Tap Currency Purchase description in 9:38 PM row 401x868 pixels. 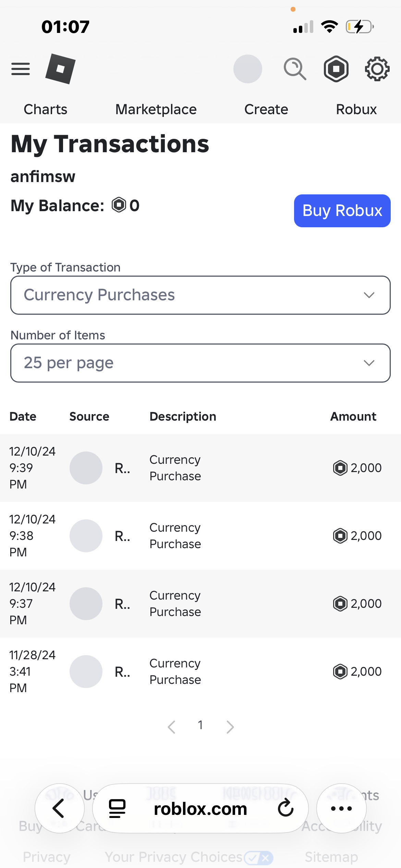click(x=175, y=536)
